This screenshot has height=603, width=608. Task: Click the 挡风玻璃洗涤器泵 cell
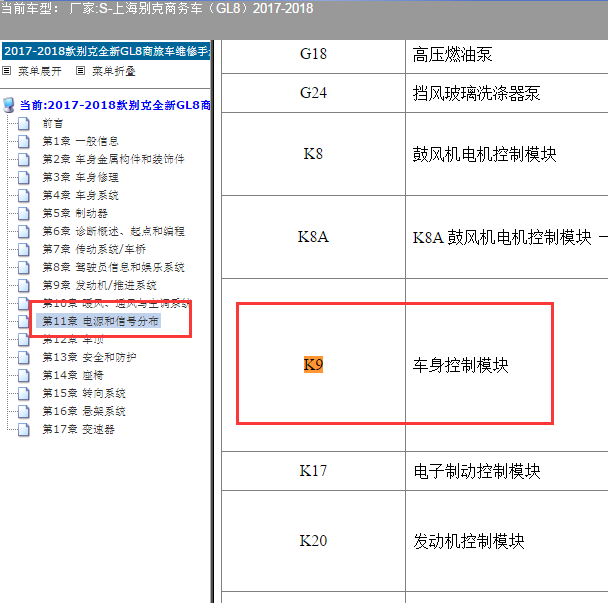[x=506, y=93]
